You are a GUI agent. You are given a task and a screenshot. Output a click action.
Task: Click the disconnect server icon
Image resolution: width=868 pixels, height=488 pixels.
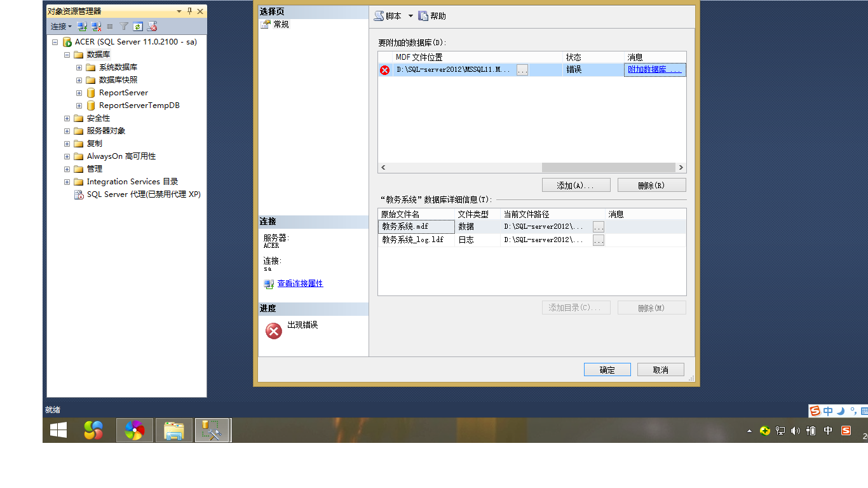96,27
